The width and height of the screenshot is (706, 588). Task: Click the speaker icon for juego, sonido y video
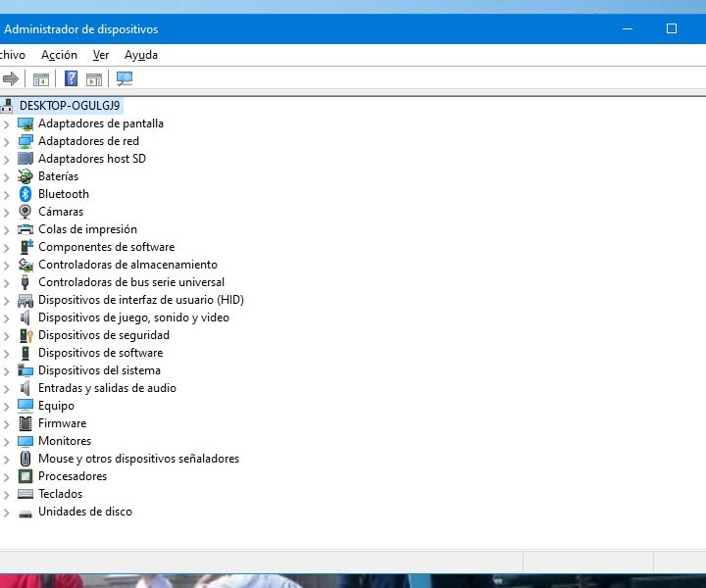pos(25,318)
